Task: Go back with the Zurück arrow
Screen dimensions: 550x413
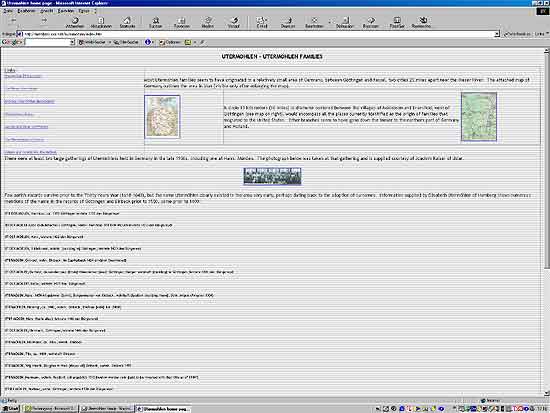Action: tap(14, 21)
